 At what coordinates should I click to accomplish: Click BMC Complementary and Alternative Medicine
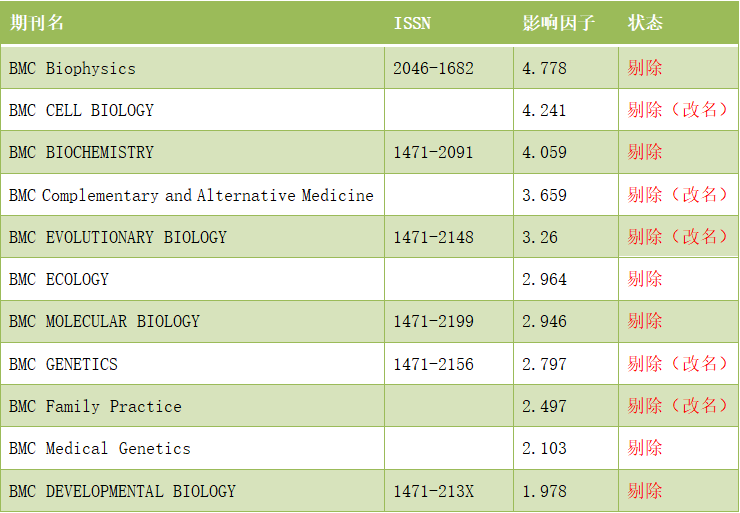(x=191, y=196)
